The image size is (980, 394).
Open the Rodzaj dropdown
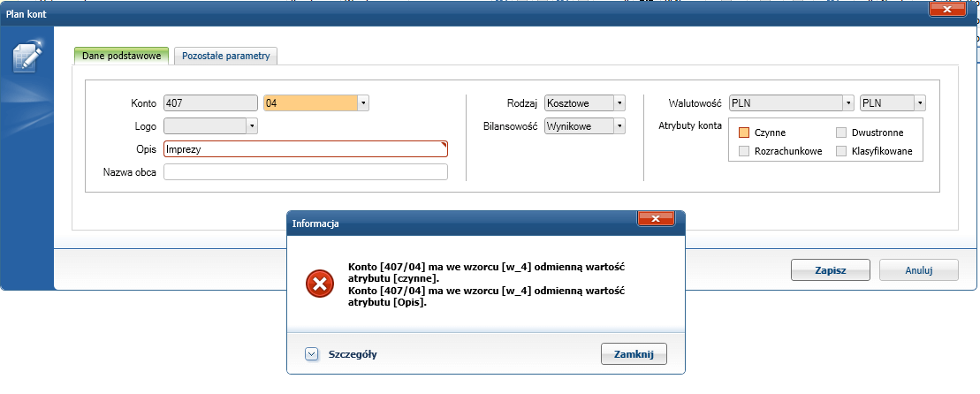(x=619, y=102)
